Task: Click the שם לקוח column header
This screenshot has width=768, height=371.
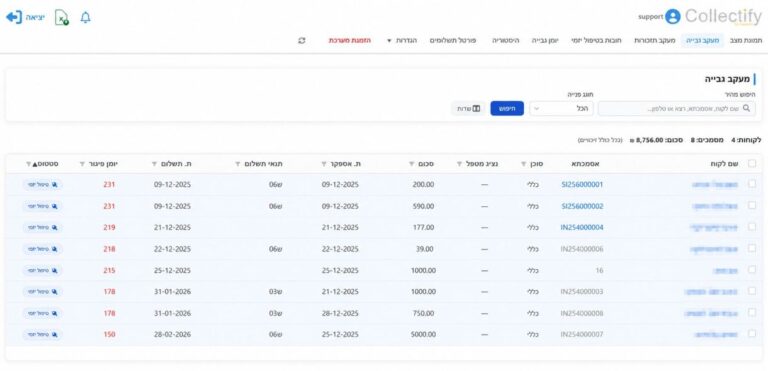Action: click(x=724, y=164)
